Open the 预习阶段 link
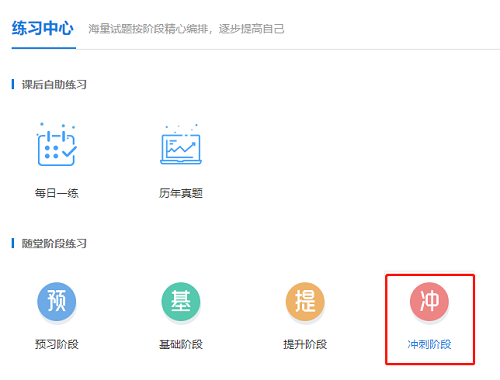Screen dimensions: 500x380 click(x=57, y=344)
